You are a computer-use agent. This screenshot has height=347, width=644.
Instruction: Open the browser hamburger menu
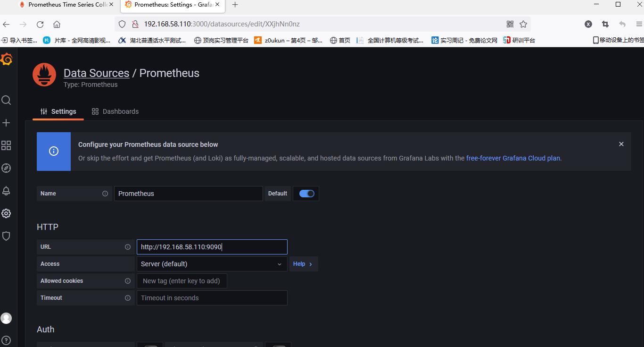coord(639,24)
